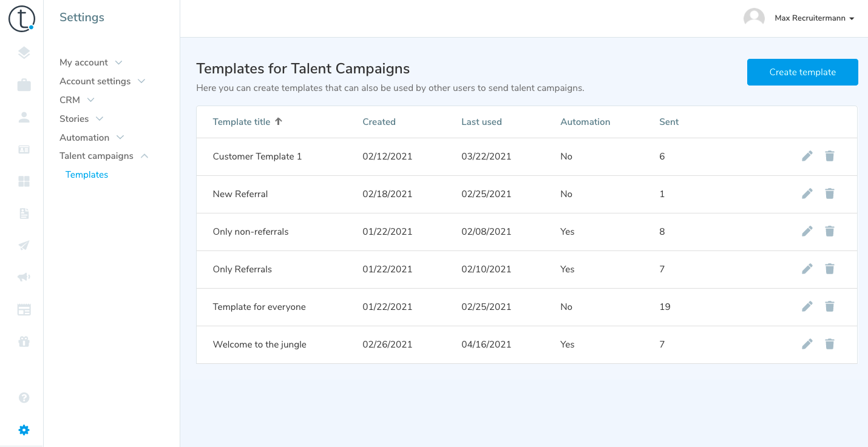
Task: Delete the New Referral template
Action: [x=830, y=194]
